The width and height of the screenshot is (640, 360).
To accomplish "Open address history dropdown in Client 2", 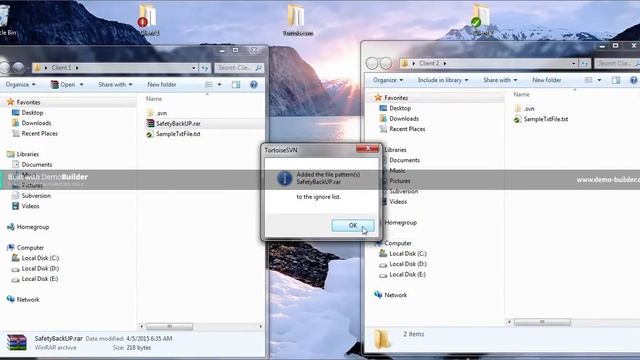I will [573, 63].
